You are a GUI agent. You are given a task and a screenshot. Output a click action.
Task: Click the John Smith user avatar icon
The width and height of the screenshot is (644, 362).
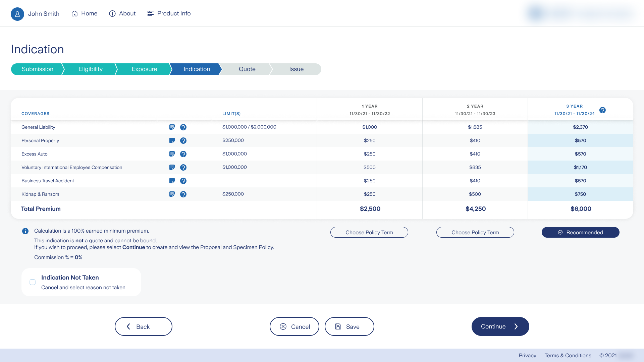tap(17, 14)
